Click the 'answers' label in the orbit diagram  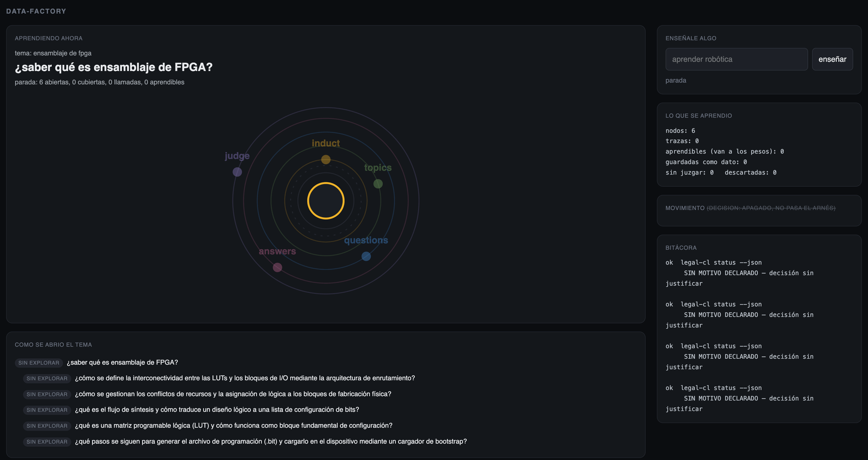tap(277, 251)
